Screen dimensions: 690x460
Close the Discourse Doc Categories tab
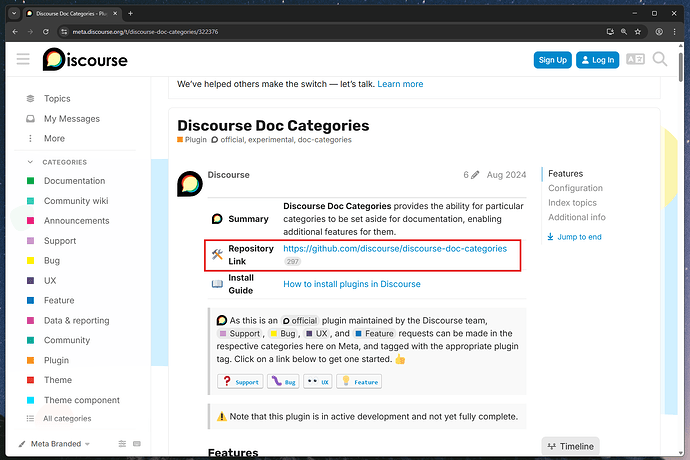tap(115, 13)
